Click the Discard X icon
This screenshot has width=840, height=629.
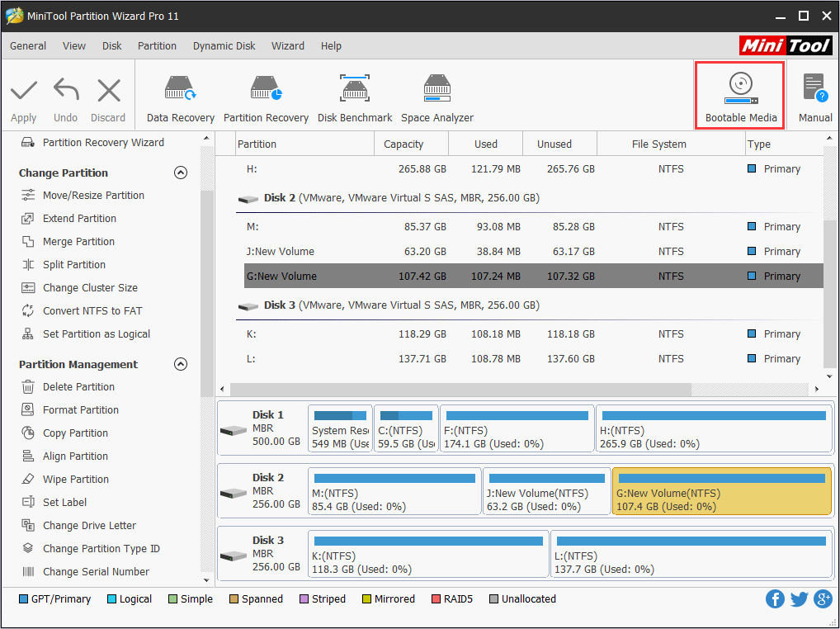point(109,91)
